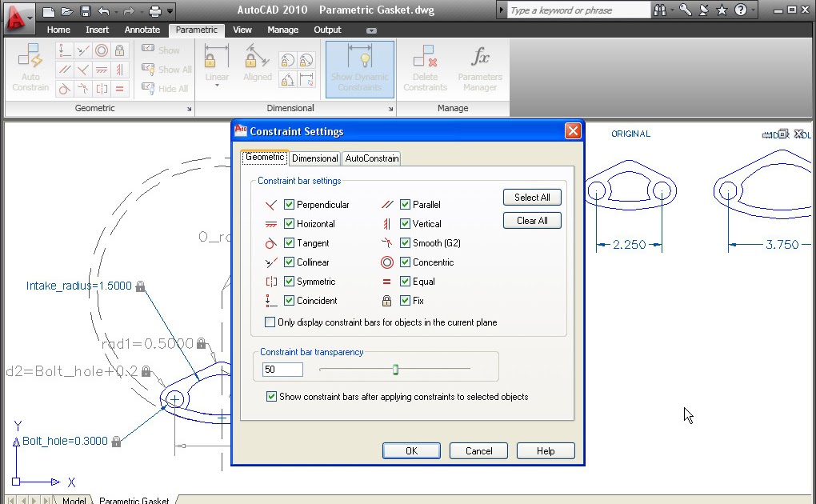
Task: Click the Undo arrow icon
Action: 103,11
